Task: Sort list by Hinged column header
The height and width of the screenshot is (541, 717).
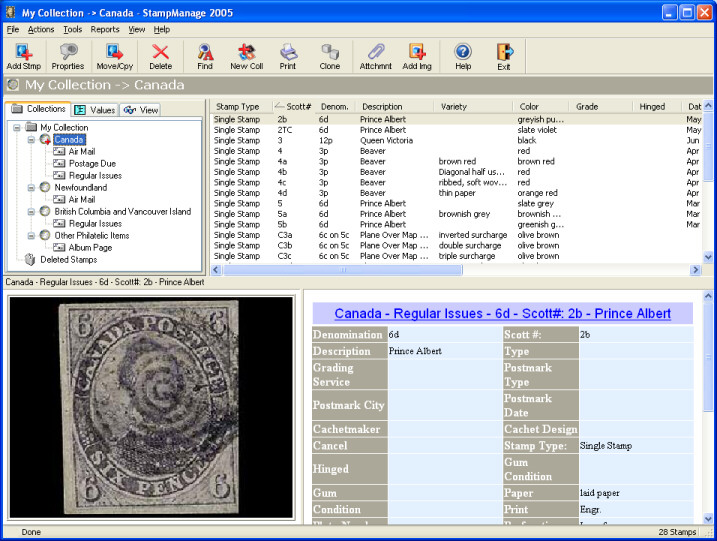Action: (x=652, y=107)
